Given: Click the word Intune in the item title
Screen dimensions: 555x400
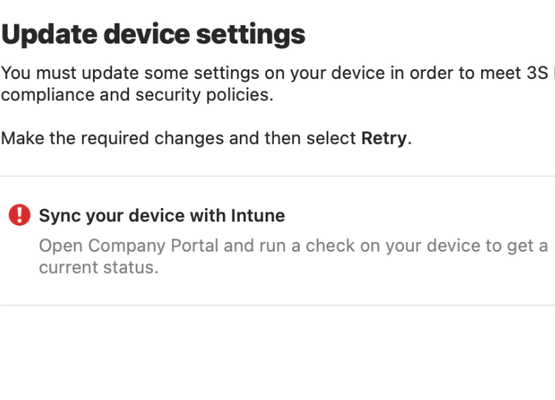Looking at the screenshot, I should (x=258, y=216).
